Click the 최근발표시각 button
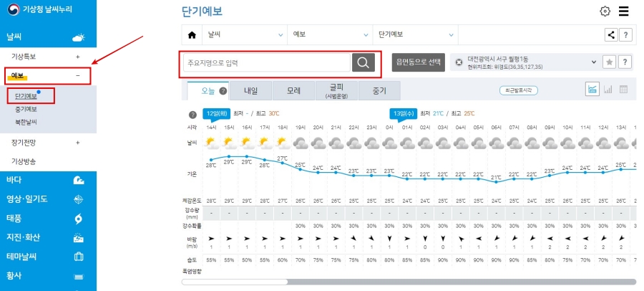Screen dimensions: 644x291 518,90
